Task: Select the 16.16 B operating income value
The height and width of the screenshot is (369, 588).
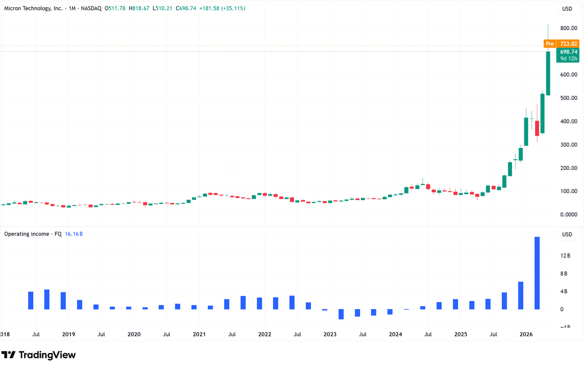Action: [74, 234]
